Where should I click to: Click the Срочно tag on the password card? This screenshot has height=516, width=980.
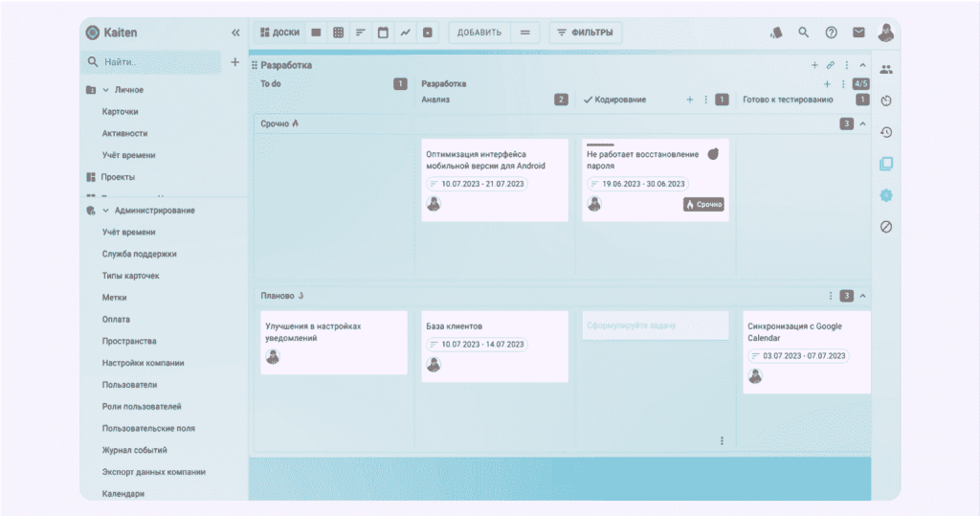703,204
